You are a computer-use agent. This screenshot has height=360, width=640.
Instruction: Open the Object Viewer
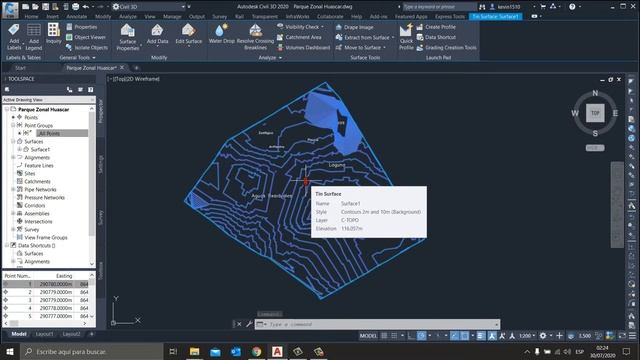(86, 37)
